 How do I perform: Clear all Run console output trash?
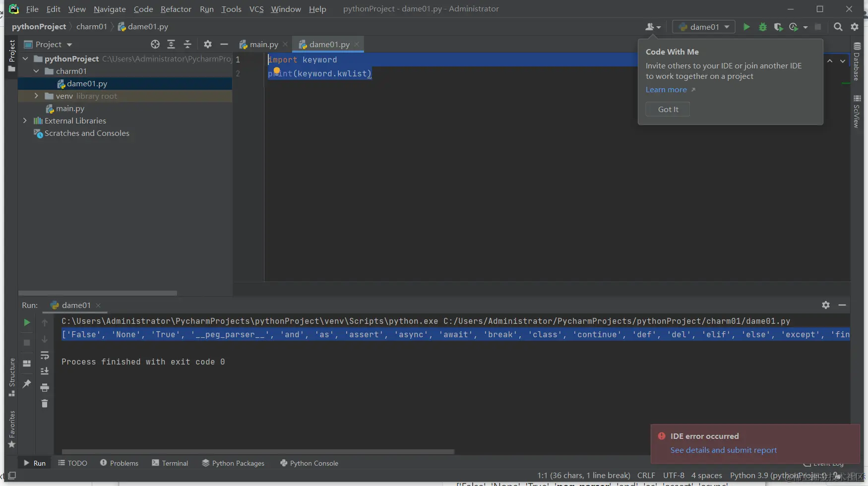click(x=45, y=403)
